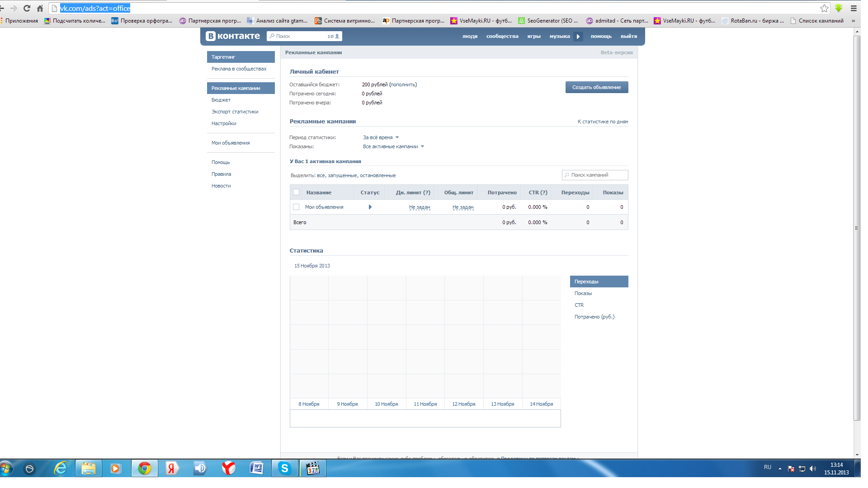Image resolution: width=868 pixels, height=488 pixels.
Task: Click the green download extension arrow
Action: click(839, 8)
